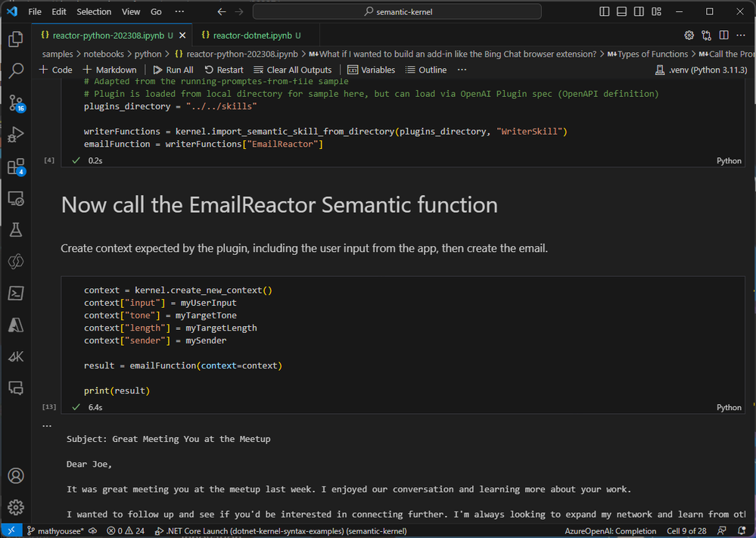The image size is (756, 538).
Task: Open the remote window indicator in status bar
Action: coord(11,530)
